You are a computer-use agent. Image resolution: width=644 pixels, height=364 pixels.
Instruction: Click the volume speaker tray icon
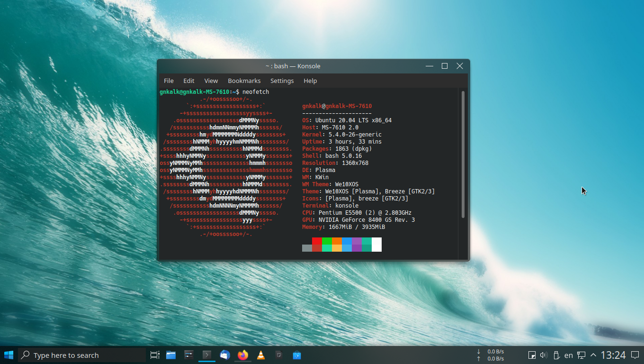544,355
